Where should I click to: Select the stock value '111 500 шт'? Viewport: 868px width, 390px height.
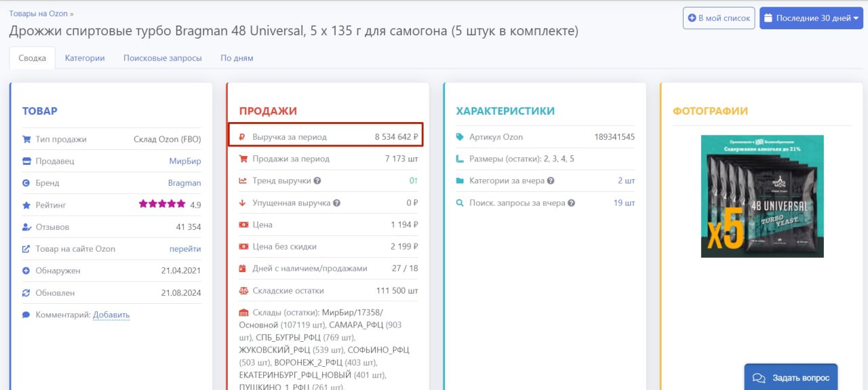397,290
